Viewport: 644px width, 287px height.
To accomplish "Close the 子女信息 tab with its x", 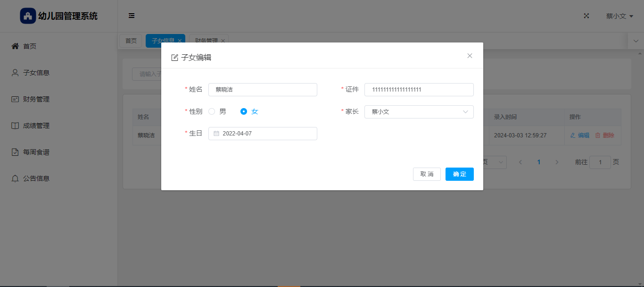I will pos(180,41).
